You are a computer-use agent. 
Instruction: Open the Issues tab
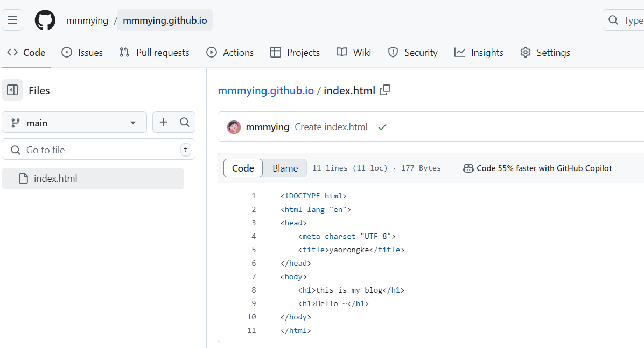click(82, 53)
